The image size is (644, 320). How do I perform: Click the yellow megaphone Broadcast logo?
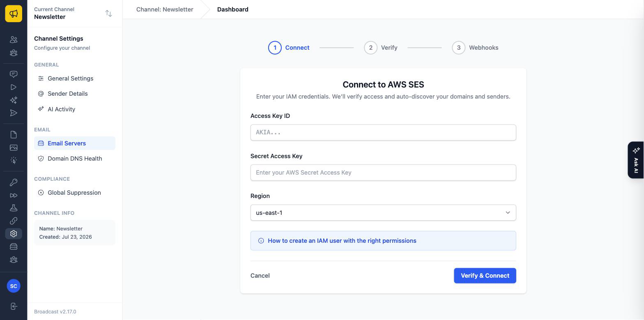click(14, 14)
